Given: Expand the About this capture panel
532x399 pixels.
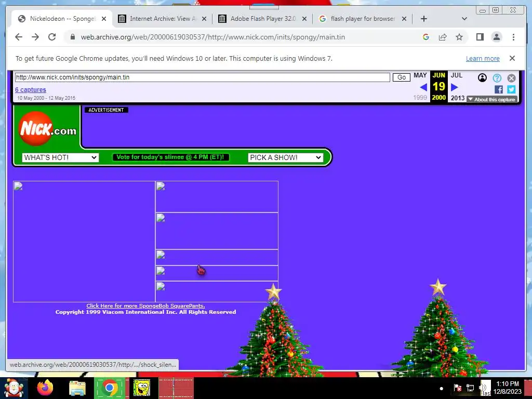Looking at the screenshot, I should (x=492, y=99).
